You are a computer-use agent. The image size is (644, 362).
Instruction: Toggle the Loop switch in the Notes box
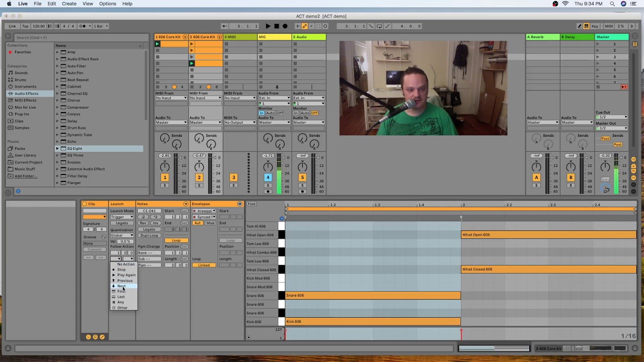176,240
